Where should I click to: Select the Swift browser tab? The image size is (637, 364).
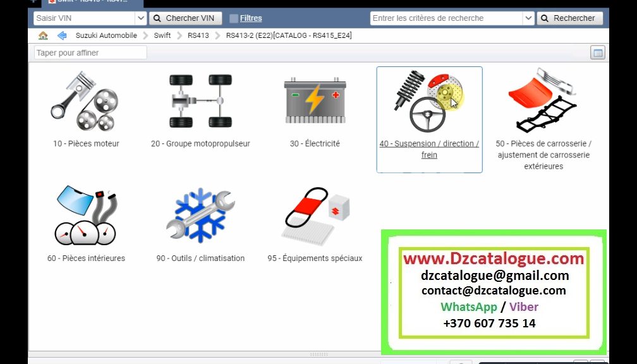coord(92,2)
